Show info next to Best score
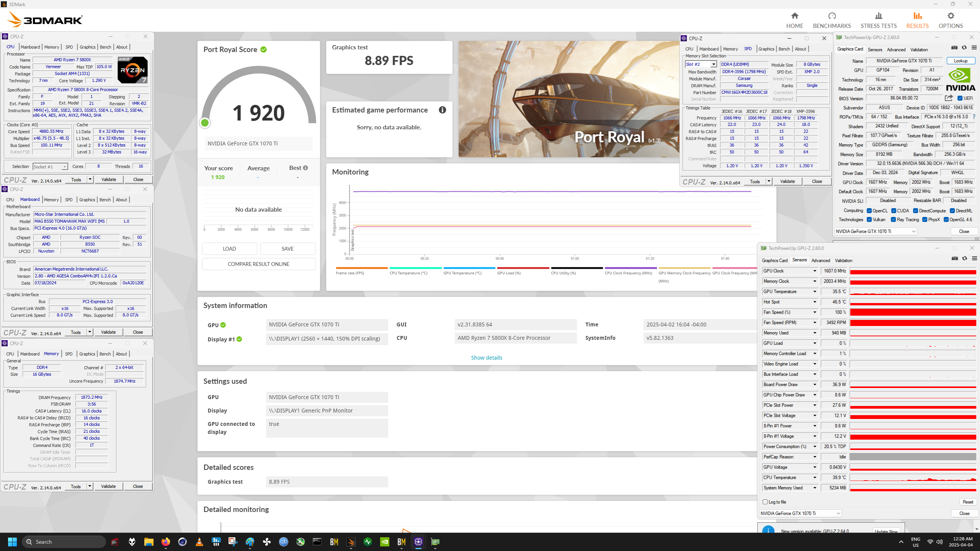The height and width of the screenshot is (551, 980). tap(305, 168)
